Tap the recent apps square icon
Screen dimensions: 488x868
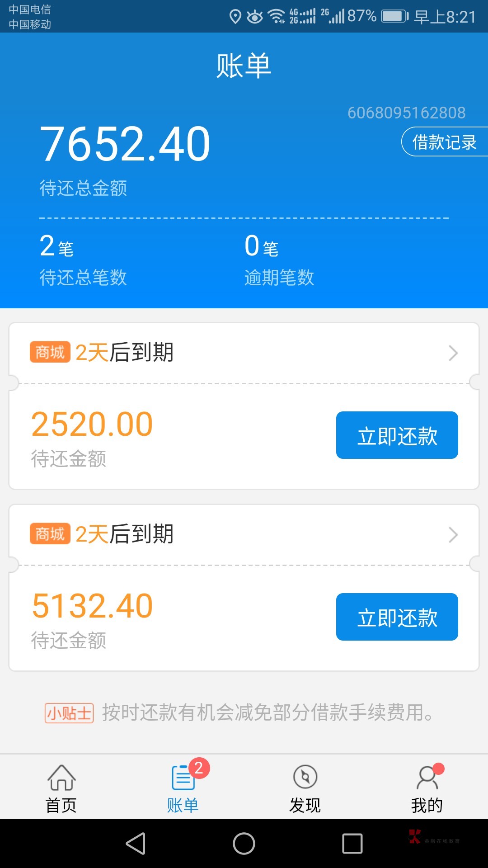(352, 844)
